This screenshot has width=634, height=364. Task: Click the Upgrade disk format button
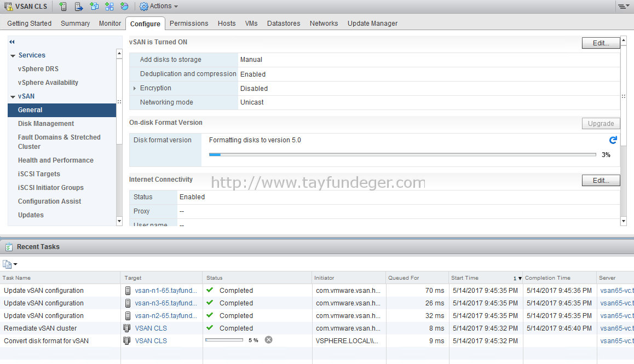(601, 123)
